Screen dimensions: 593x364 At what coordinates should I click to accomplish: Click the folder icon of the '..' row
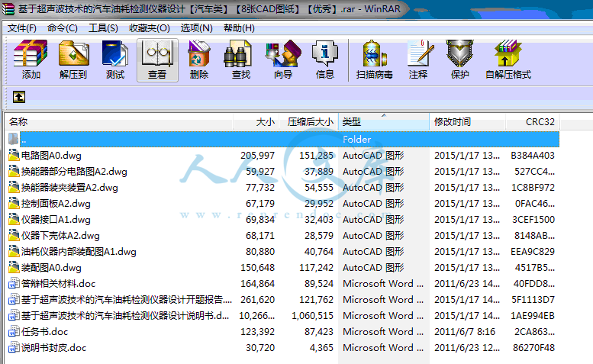(x=13, y=139)
